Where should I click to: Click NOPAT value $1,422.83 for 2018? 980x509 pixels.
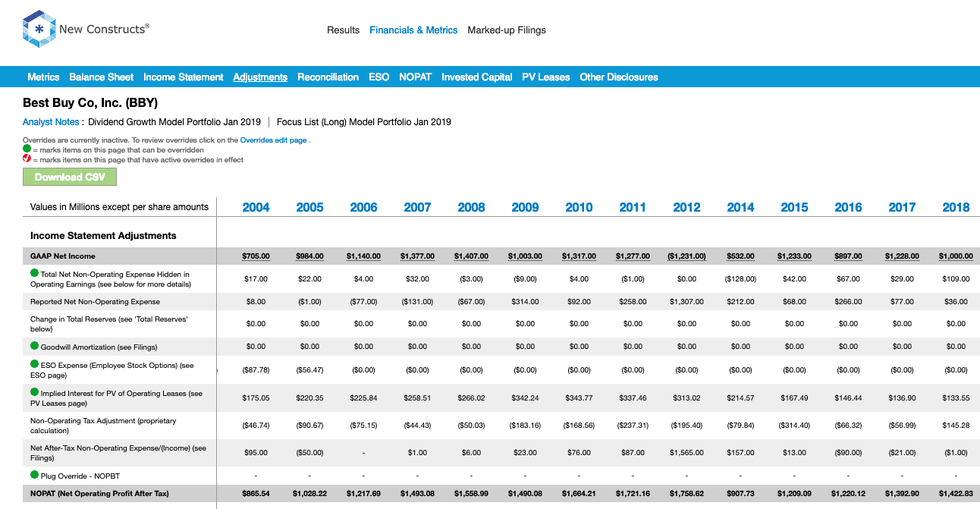pyautogui.click(x=956, y=494)
